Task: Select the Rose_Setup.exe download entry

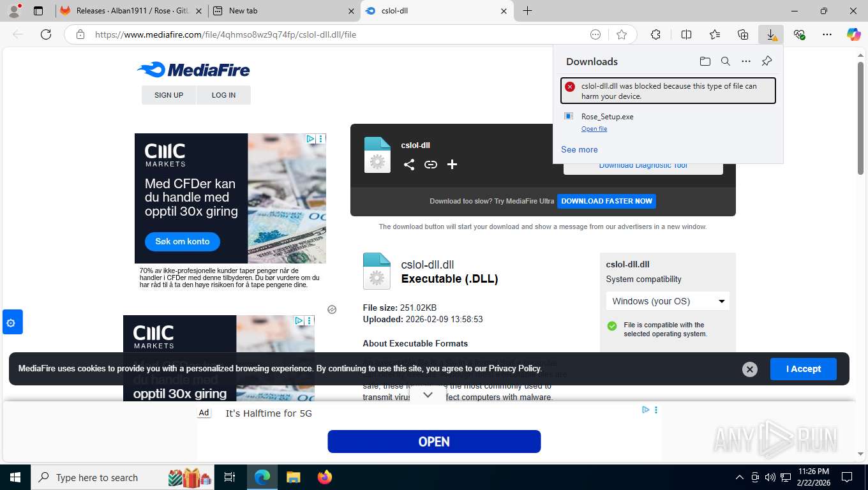Action: pos(668,122)
